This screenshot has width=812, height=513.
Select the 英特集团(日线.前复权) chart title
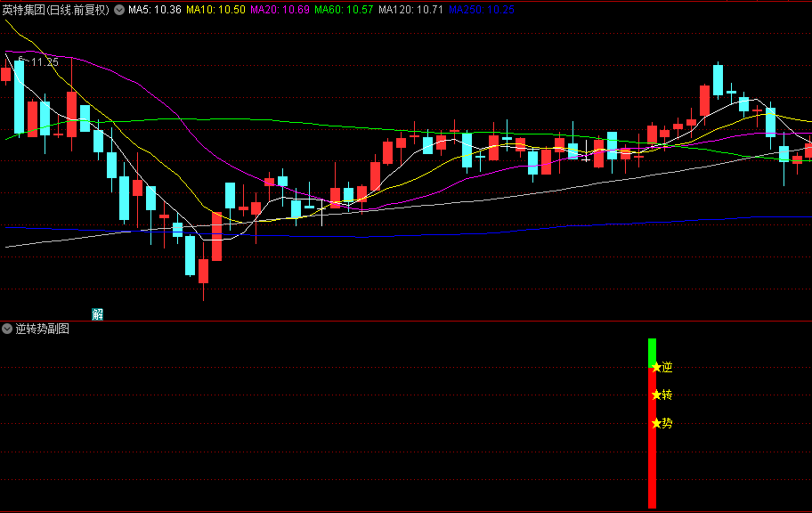(55, 10)
